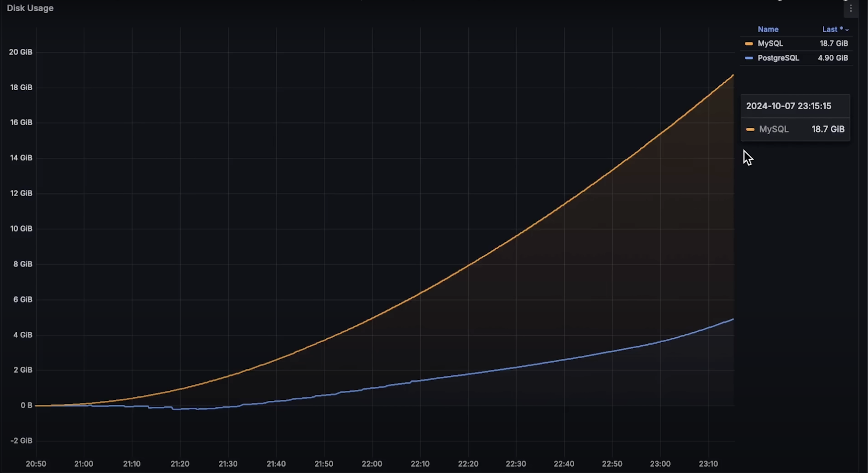The image size is (868, 473).
Task: Click the 21:30 x-axis time label
Action: coord(228,464)
